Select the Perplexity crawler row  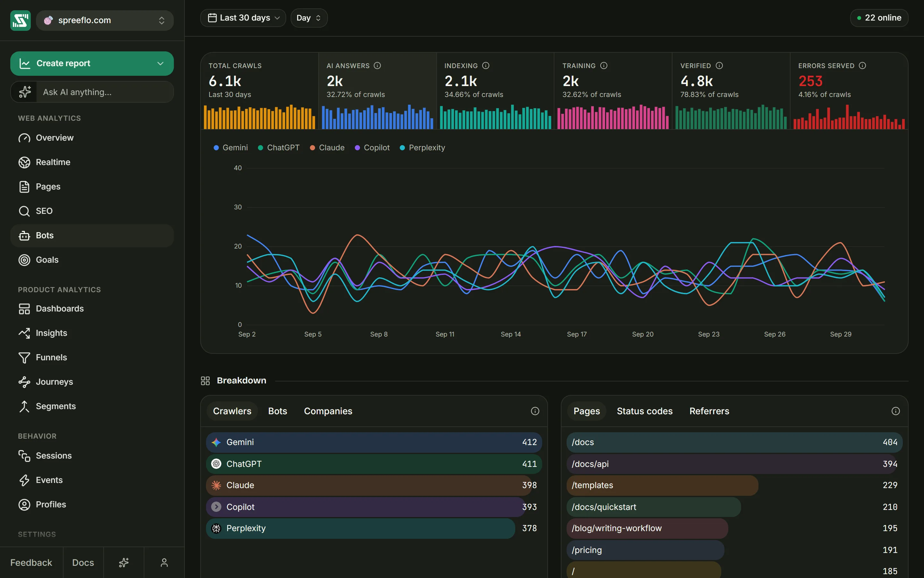[x=374, y=528]
